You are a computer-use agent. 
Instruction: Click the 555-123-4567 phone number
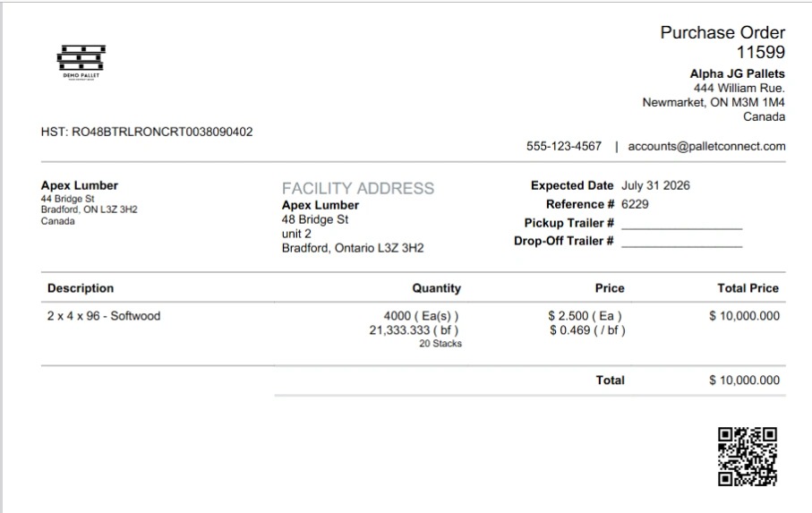564,147
